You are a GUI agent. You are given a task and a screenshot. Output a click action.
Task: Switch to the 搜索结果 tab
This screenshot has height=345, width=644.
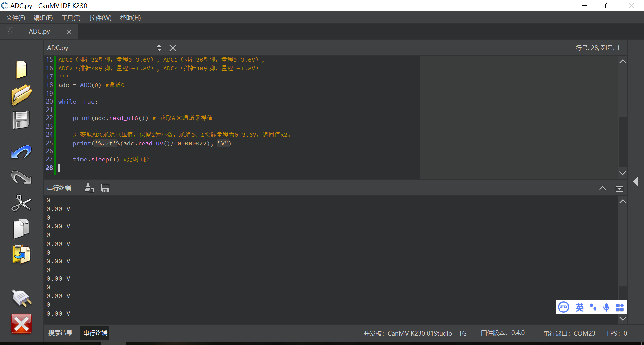pos(60,333)
